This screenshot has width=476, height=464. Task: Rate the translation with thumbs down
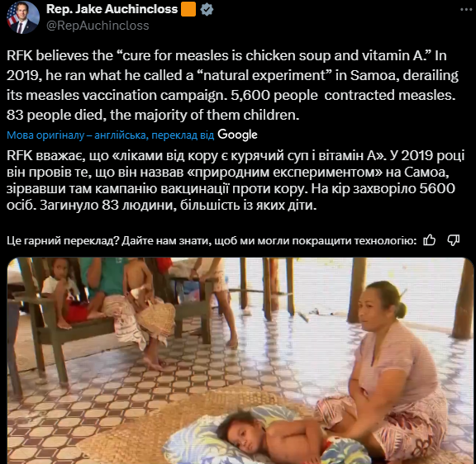[453, 240]
